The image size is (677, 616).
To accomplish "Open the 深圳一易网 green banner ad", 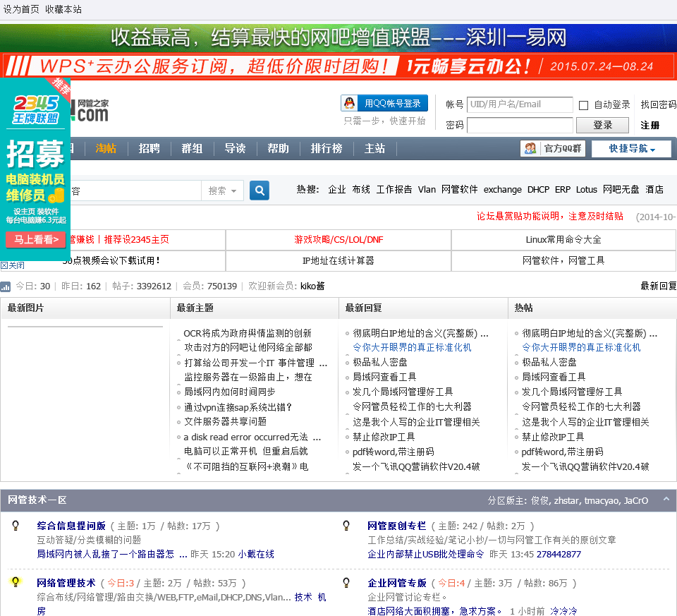I will click(x=338, y=38).
